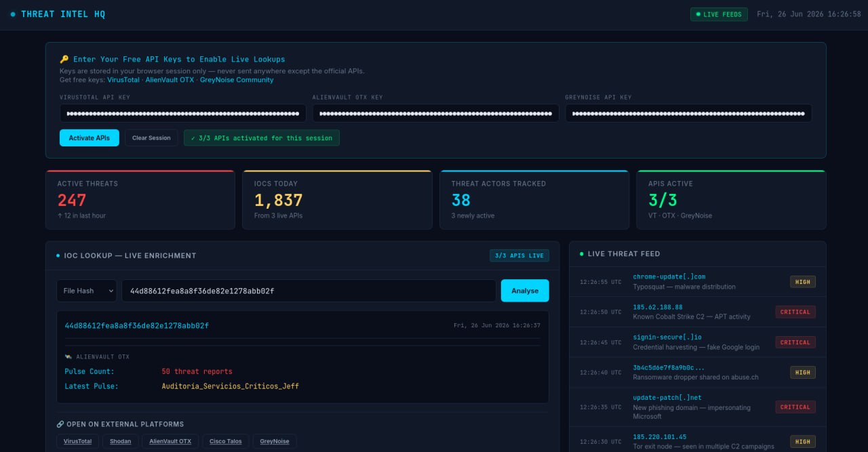Click the LIVE FEEDS status badge
This screenshot has height=452, width=868.
pyautogui.click(x=719, y=14)
